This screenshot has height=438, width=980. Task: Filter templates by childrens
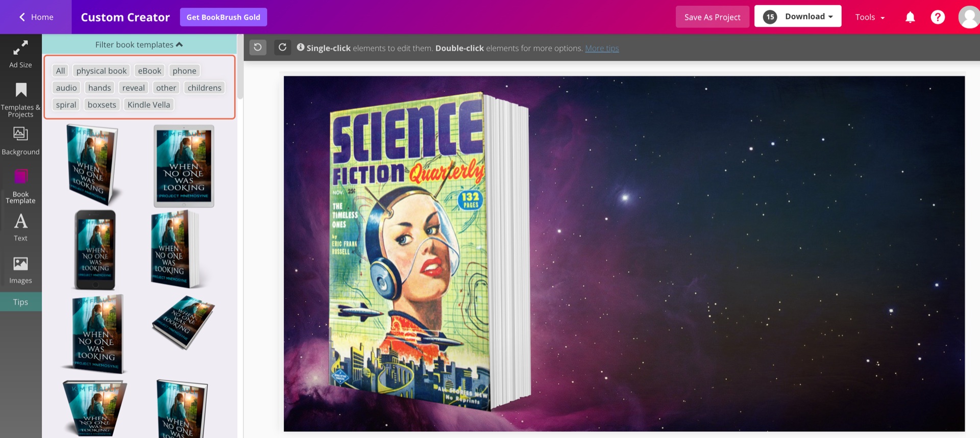tap(205, 87)
